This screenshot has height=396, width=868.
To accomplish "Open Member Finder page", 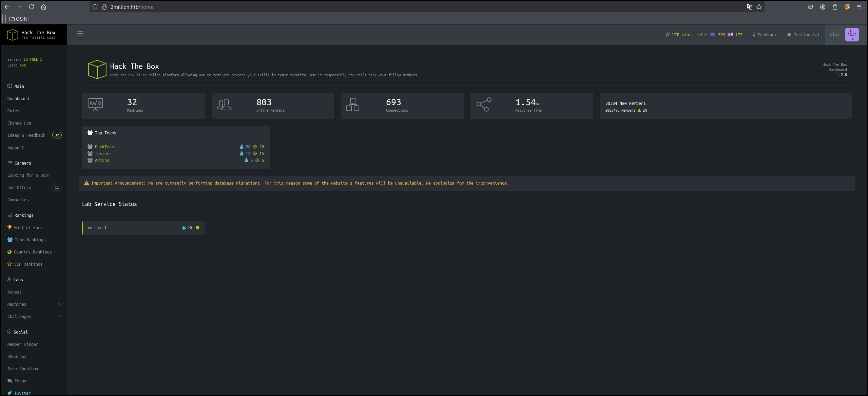I will 23,344.
